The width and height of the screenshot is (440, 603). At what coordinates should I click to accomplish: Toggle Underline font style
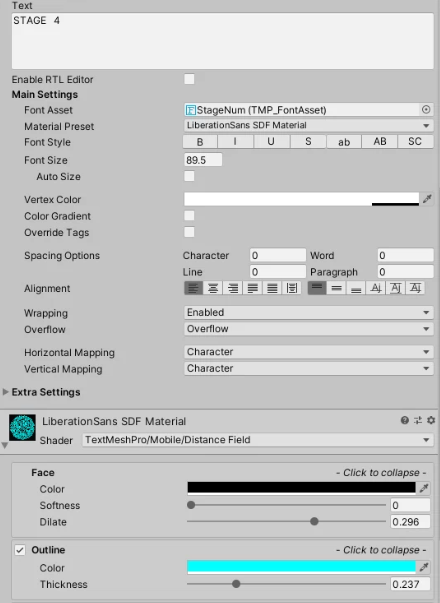click(271, 142)
